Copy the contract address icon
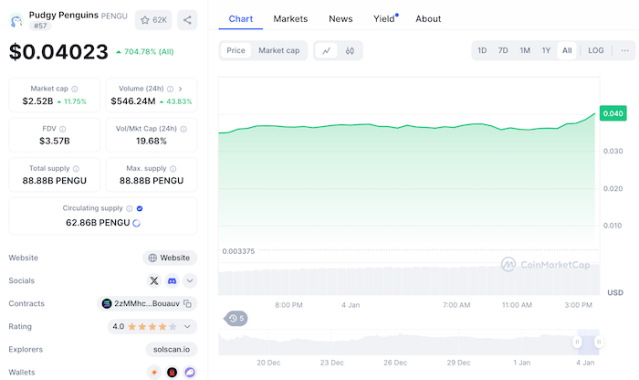 pyautogui.click(x=187, y=303)
